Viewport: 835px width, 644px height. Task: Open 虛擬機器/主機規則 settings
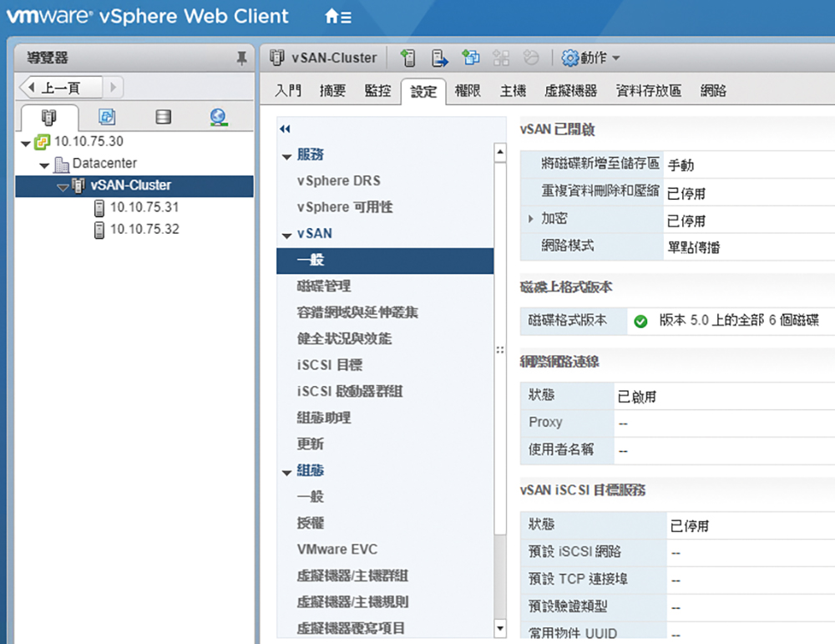[352, 602]
